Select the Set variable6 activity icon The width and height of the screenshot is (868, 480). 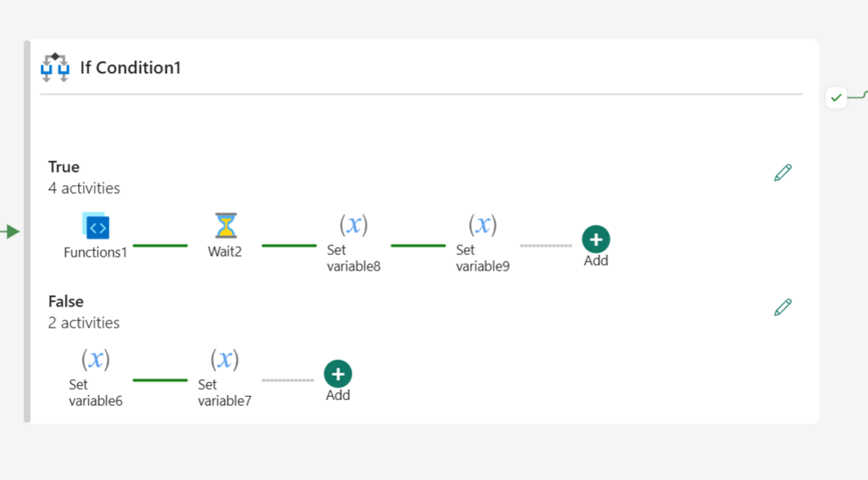(x=96, y=359)
